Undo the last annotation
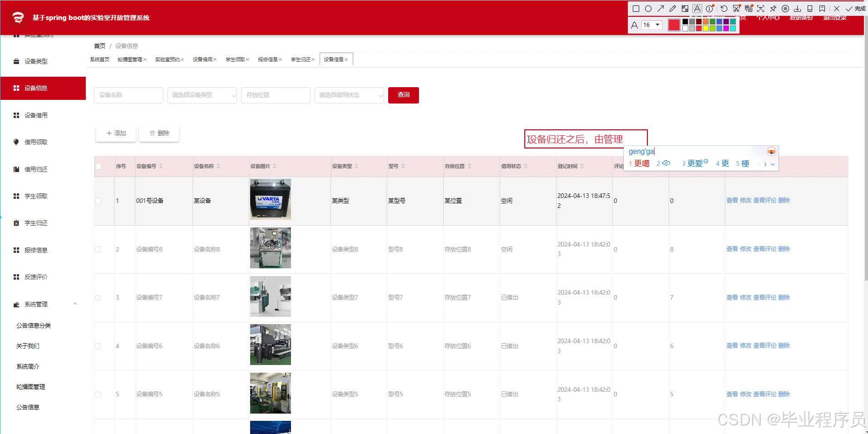868x434 pixels. tap(724, 9)
